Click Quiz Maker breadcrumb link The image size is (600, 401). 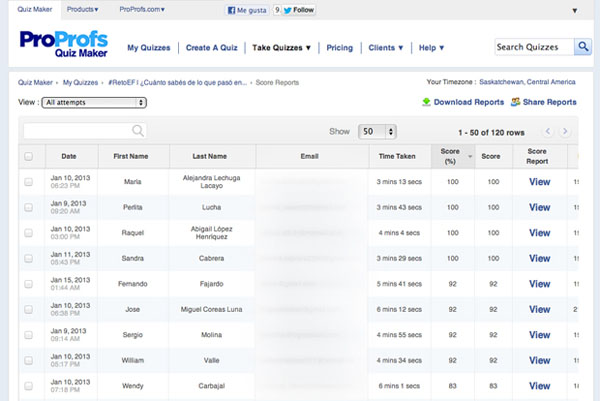point(35,83)
